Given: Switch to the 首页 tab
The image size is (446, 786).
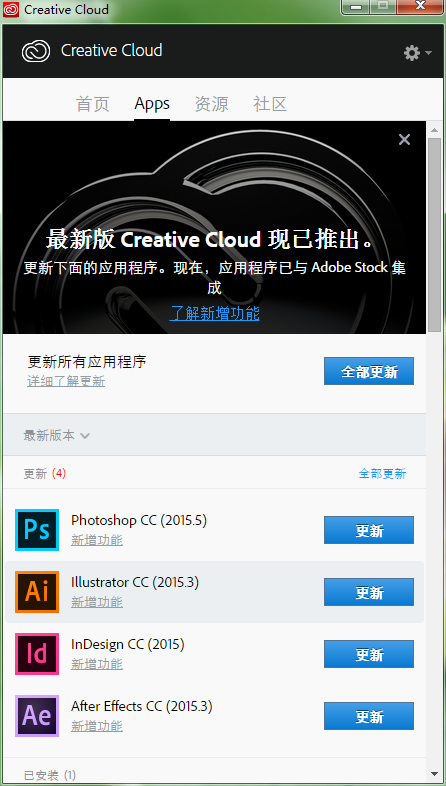Looking at the screenshot, I should [92, 104].
